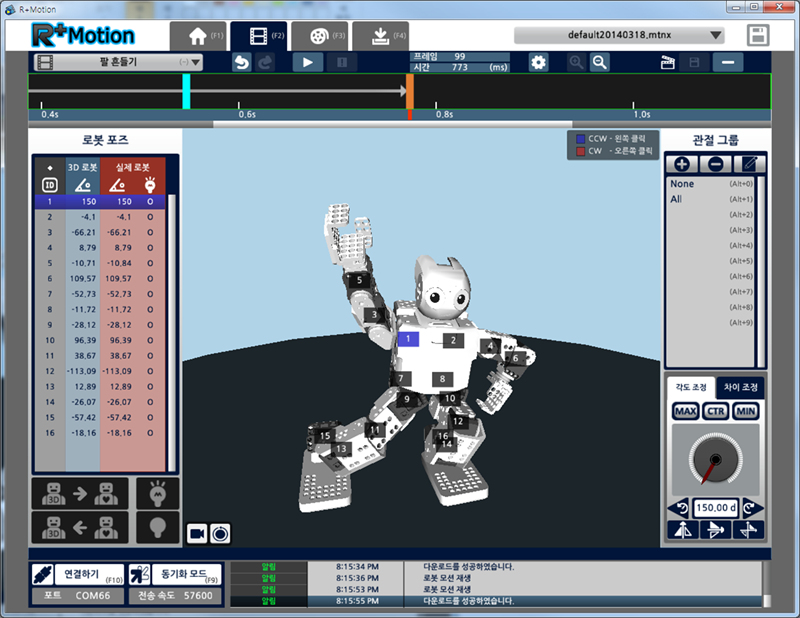This screenshot has height=618, width=800.
Task: Toggle torque for joint ID 16
Action: click(150, 433)
